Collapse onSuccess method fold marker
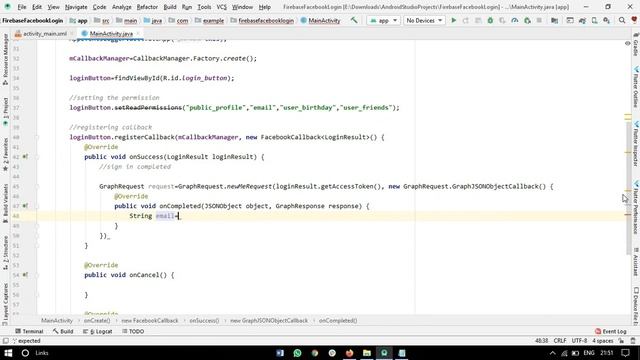Viewport: 640px width, 360px height. tap(37, 157)
